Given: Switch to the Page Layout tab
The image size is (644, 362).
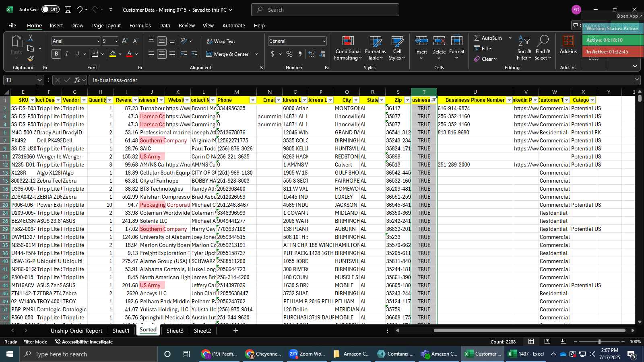Looking at the screenshot, I should pyautogui.click(x=106, y=25).
